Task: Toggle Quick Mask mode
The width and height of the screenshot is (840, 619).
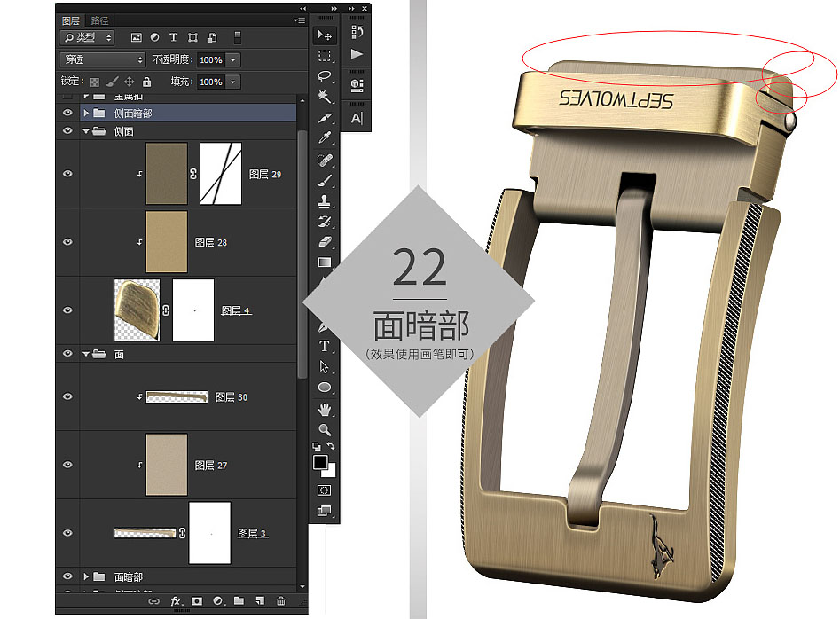Action: tap(325, 490)
